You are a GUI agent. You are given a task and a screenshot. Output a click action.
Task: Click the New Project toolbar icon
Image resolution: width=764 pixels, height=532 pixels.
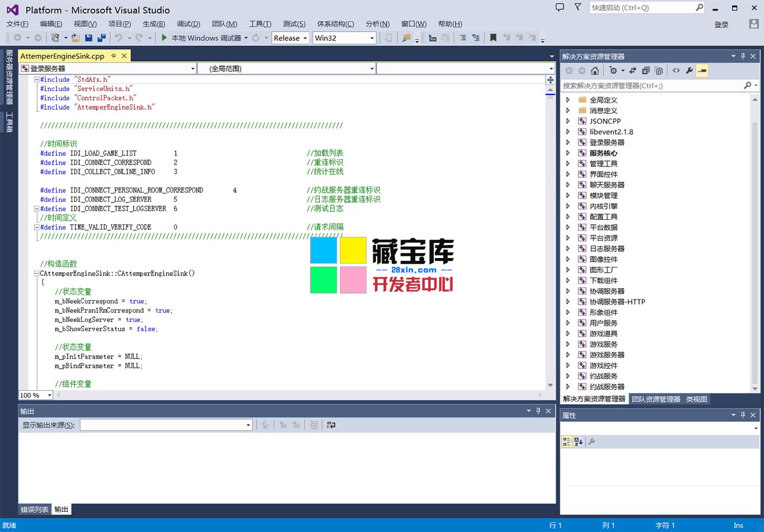(x=55, y=38)
